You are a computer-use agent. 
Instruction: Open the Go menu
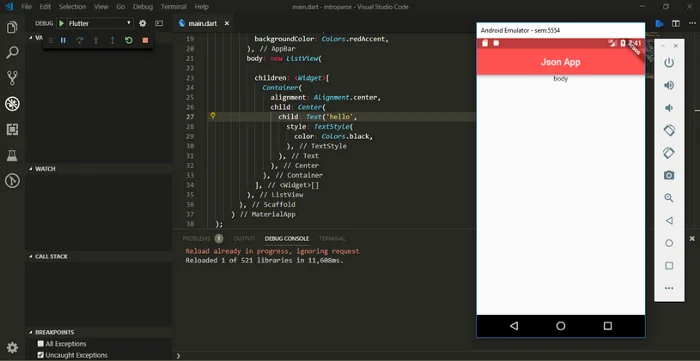pos(121,7)
